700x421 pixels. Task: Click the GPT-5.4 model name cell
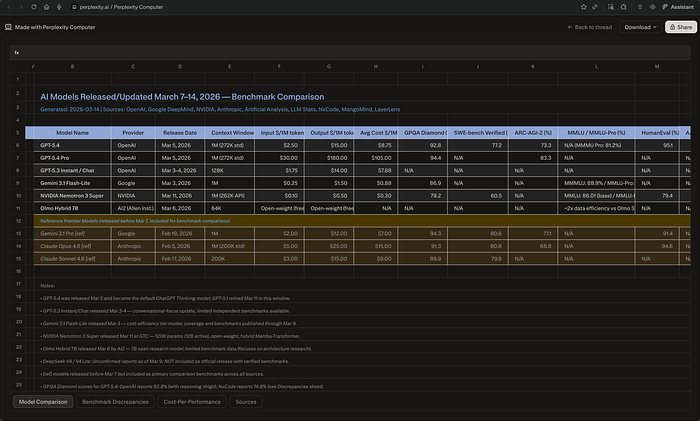(x=72, y=145)
